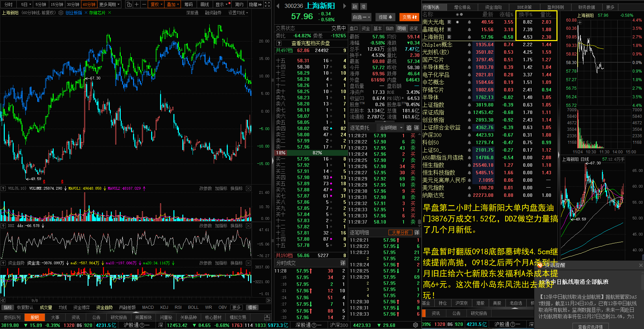Screen dimensions: 644x329
Task: Click the 提醒 alert button
Action: (385, 17)
